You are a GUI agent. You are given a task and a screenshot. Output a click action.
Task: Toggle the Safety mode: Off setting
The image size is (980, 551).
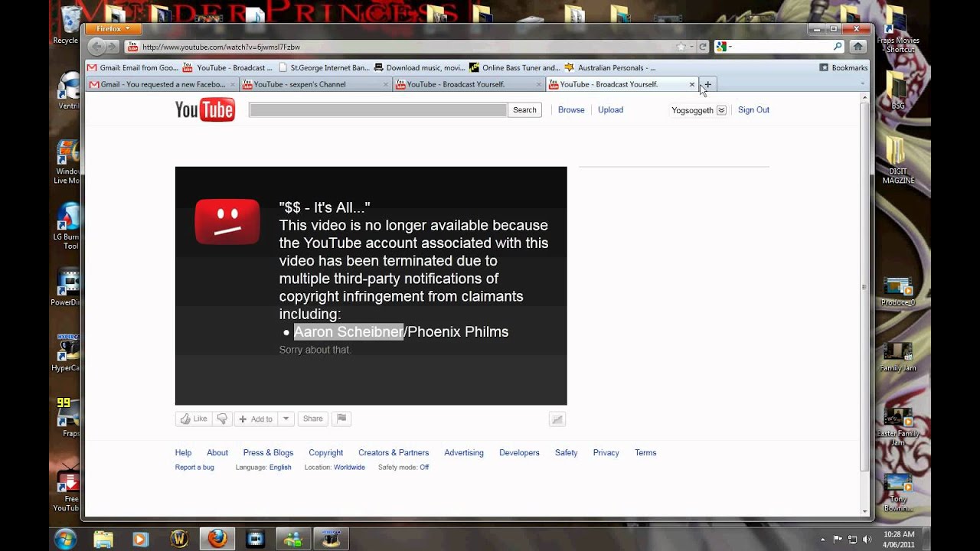(x=403, y=467)
